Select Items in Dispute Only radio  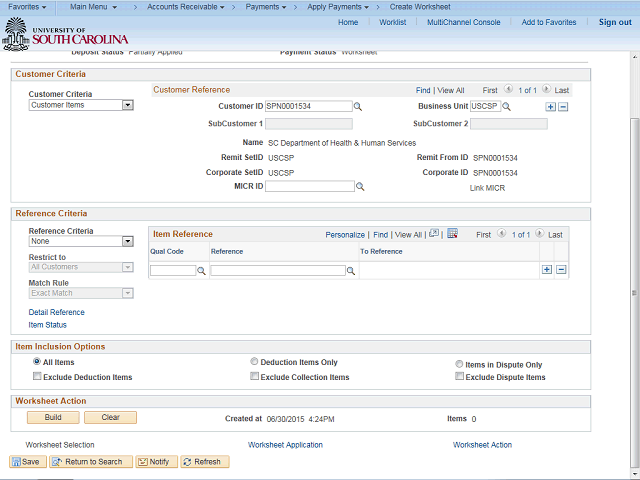459,364
